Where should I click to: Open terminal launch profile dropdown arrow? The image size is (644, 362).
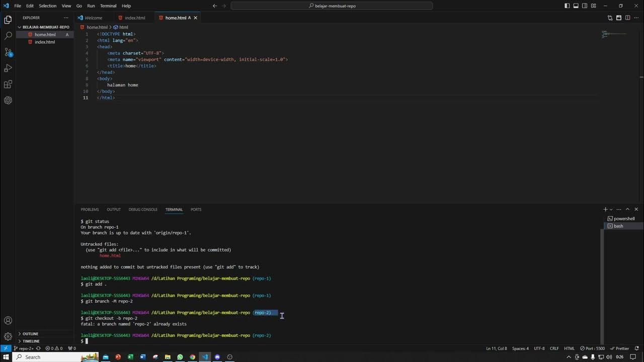click(611, 209)
